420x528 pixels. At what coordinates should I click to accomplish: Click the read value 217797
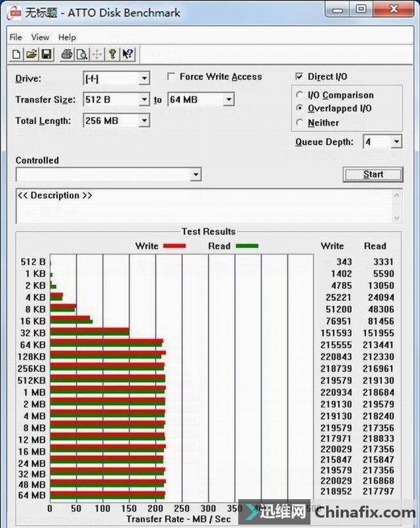click(378, 491)
